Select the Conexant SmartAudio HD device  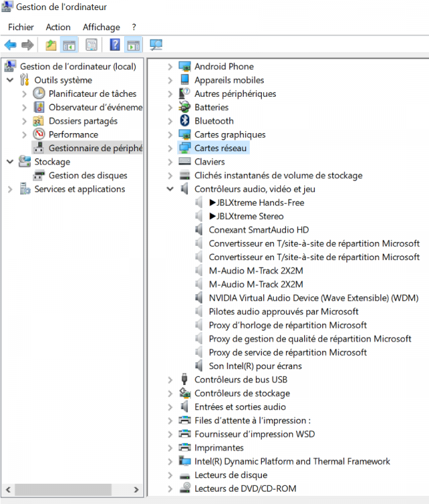point(258,230)
